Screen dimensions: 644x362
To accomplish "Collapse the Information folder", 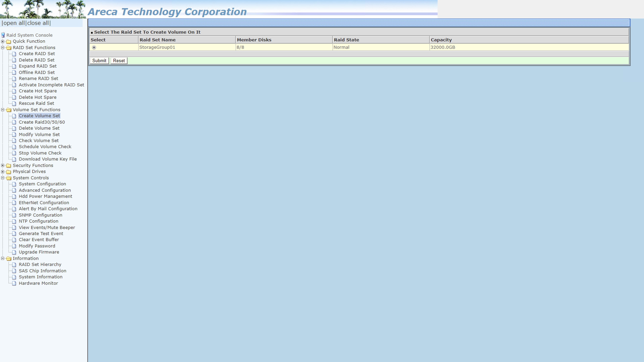I will point(3,258).
